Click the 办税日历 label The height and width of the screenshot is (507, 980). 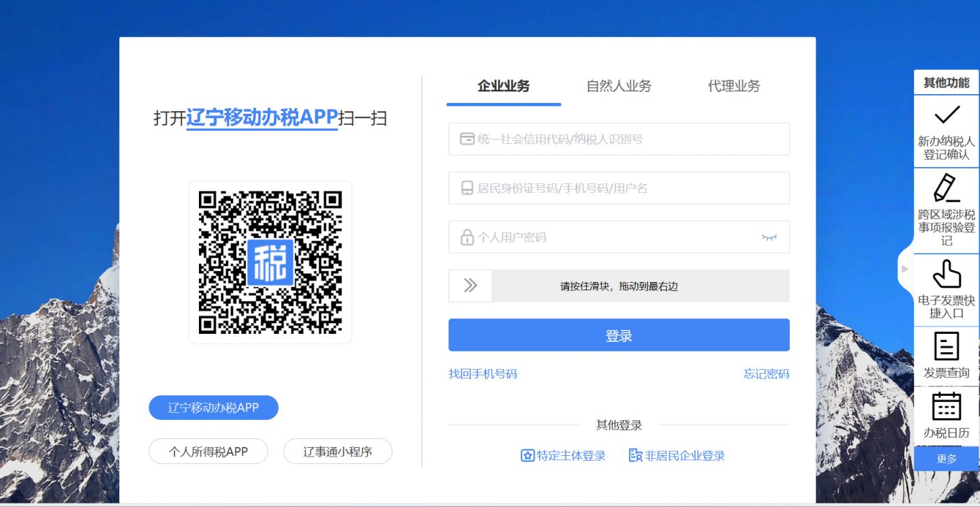point(947,433)
